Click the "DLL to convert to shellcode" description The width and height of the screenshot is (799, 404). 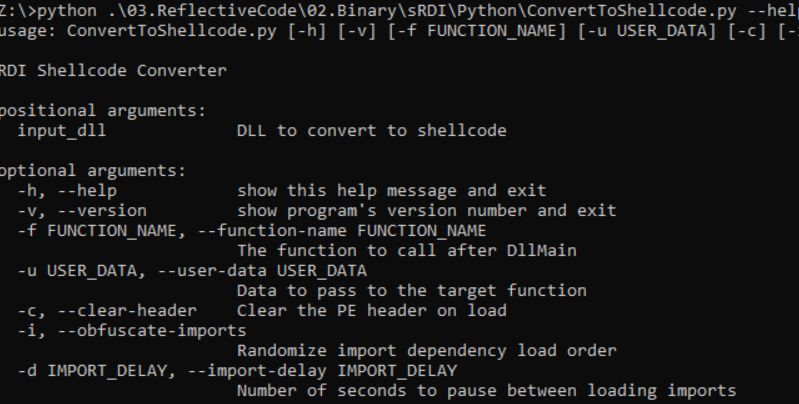point(371,131)
